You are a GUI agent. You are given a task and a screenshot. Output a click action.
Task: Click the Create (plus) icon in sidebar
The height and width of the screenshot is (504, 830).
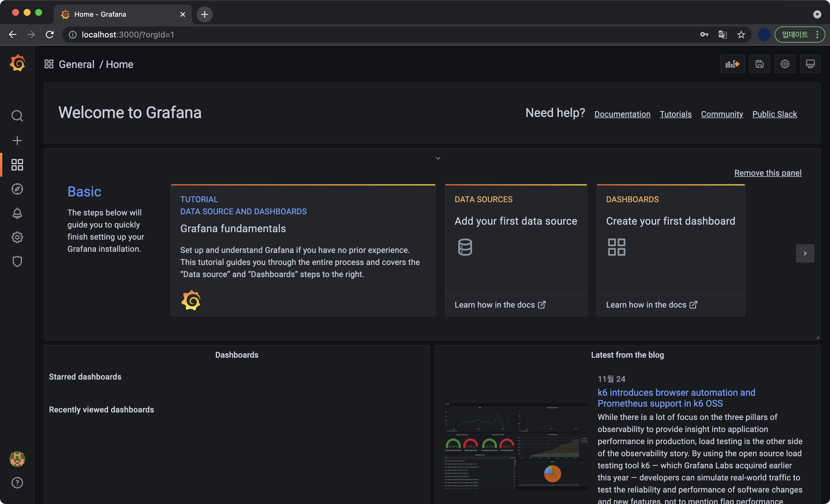click(x=17, y=140)
